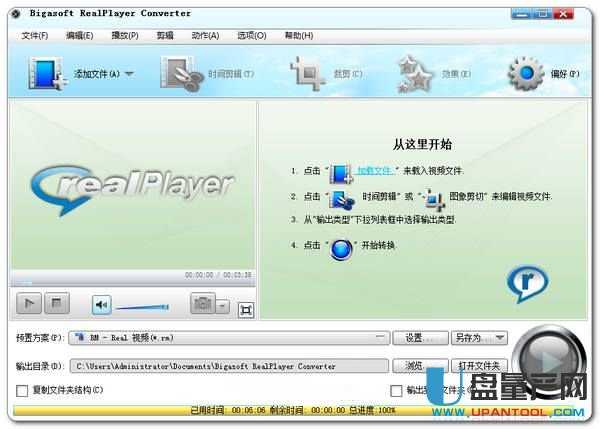Select the crop tool icon

[x=308, y=74]
